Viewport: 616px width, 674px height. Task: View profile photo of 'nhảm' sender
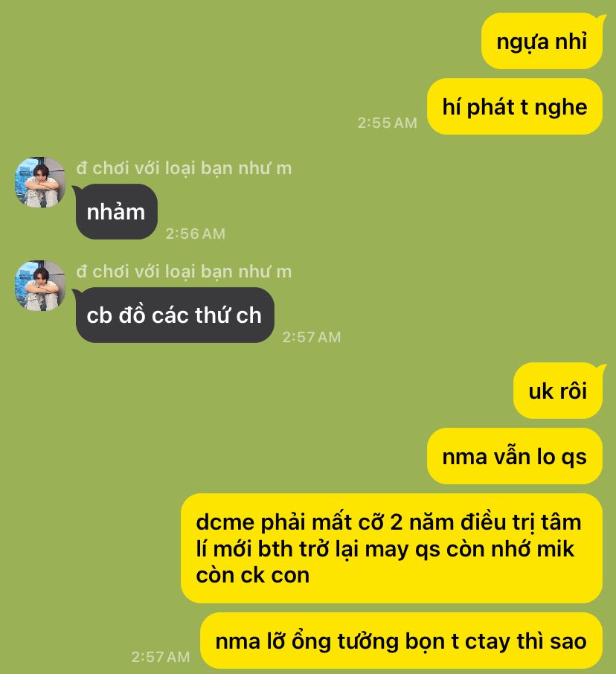(x=40, y=182)
